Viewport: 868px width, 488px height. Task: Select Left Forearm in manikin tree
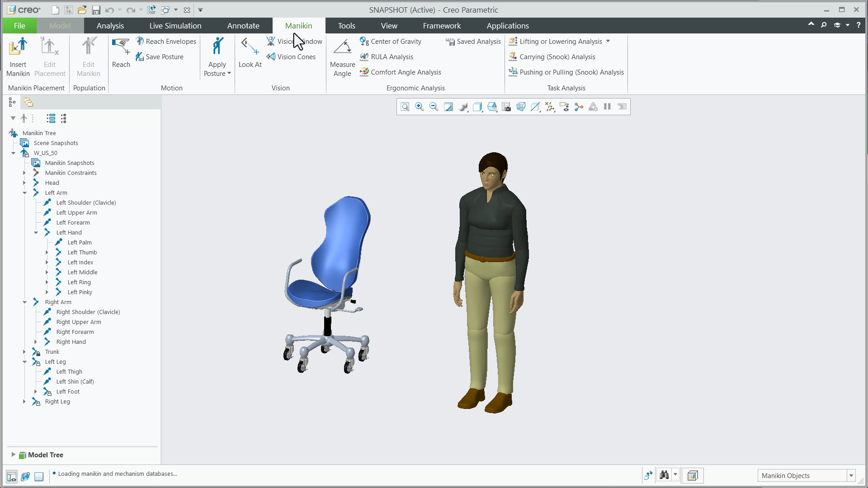[x=73, y=223]
